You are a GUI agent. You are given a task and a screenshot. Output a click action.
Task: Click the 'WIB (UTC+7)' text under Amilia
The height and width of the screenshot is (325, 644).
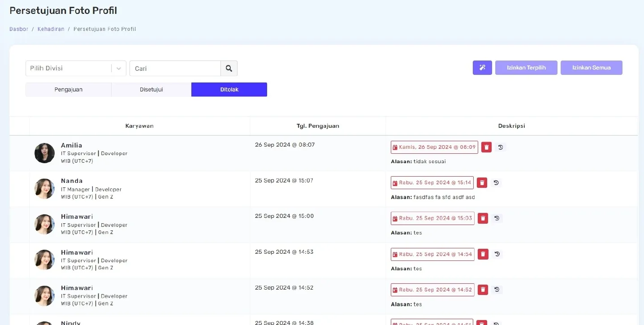coord(77,161)
